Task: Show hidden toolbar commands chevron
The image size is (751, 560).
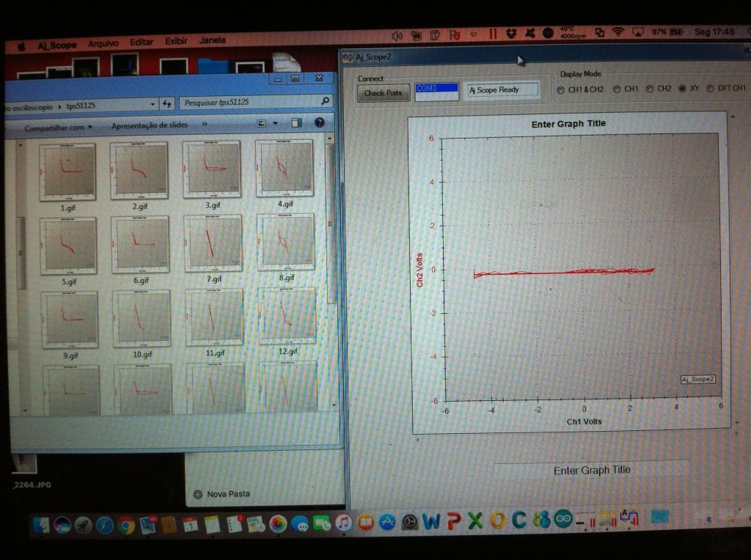Action: 205,125
